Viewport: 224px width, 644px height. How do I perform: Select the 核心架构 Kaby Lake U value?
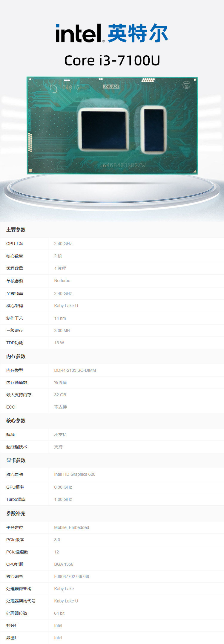[66, 306]
